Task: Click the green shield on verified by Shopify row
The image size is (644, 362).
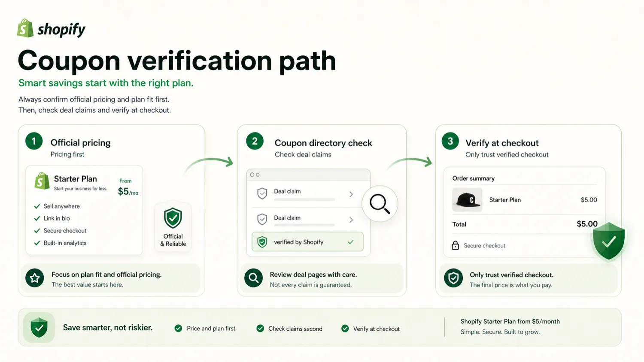Action: point(262,242)
